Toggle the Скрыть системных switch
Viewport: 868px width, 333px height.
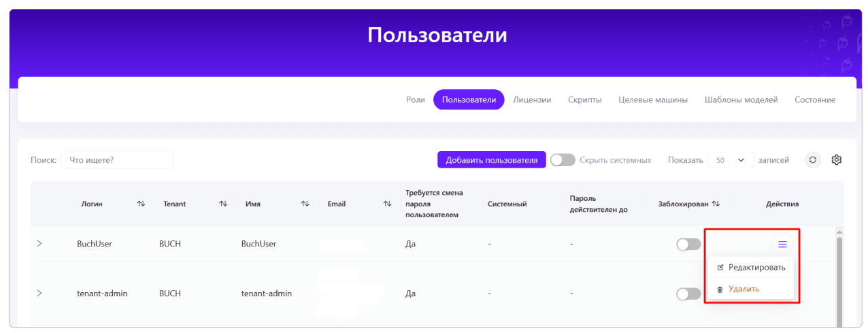point(563,160)
